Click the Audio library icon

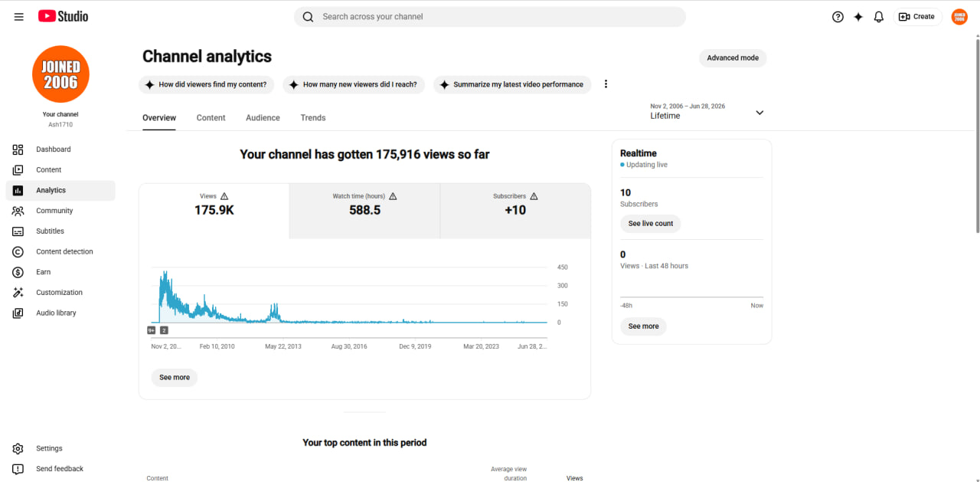pos(18,313)
